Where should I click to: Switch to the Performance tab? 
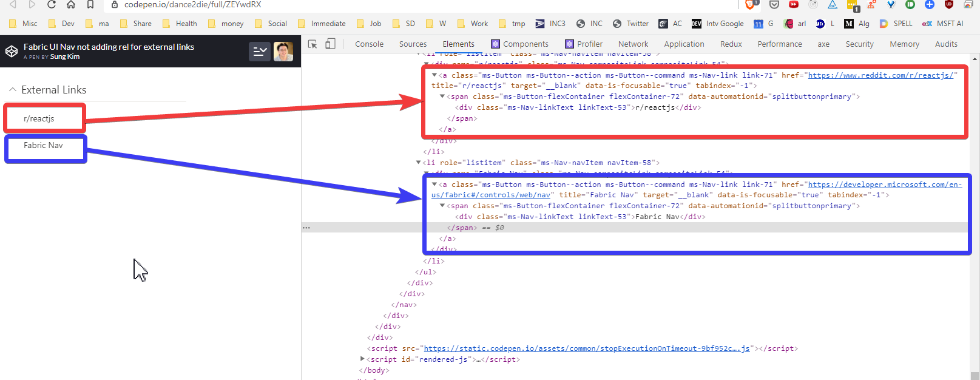click(780, 44)
